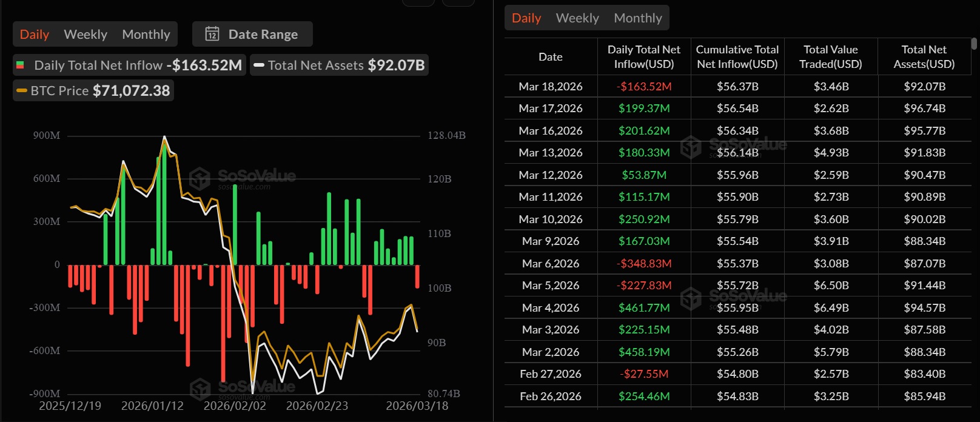980x422 pixels.
Task: Click the $56.54B cumulative inflow cell
Action: [x=737, y=109]
